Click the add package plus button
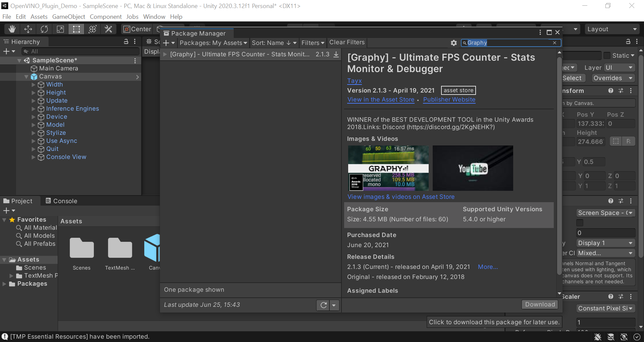 168,43
